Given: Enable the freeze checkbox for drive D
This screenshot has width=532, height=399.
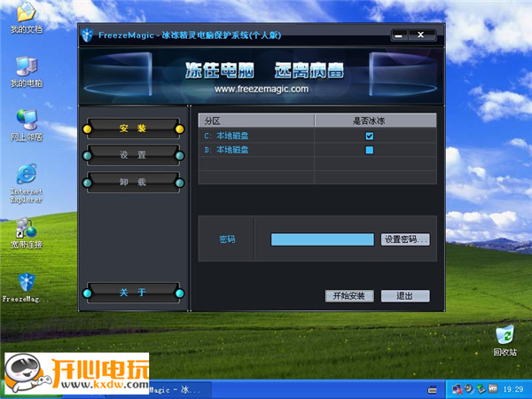Looking at the screenshot, I should (x=370, y=150).
